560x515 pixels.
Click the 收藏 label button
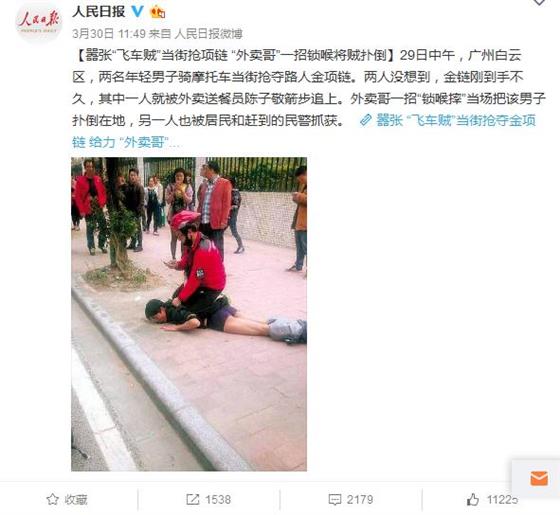click(x=76, y=499)
